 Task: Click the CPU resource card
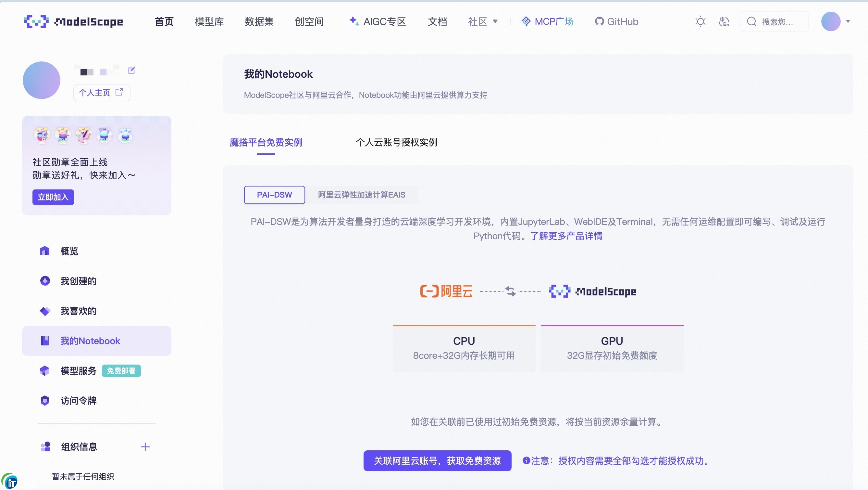pos(464,348)
